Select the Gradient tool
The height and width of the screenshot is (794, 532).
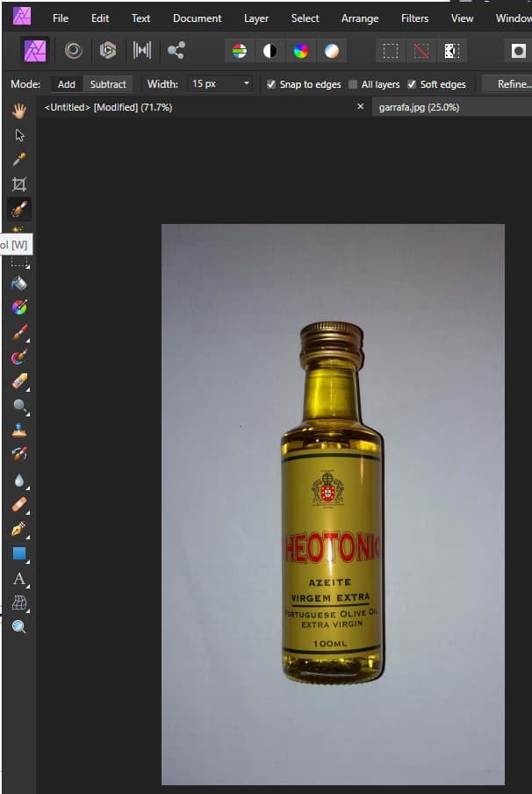click(x=19, y=307)
